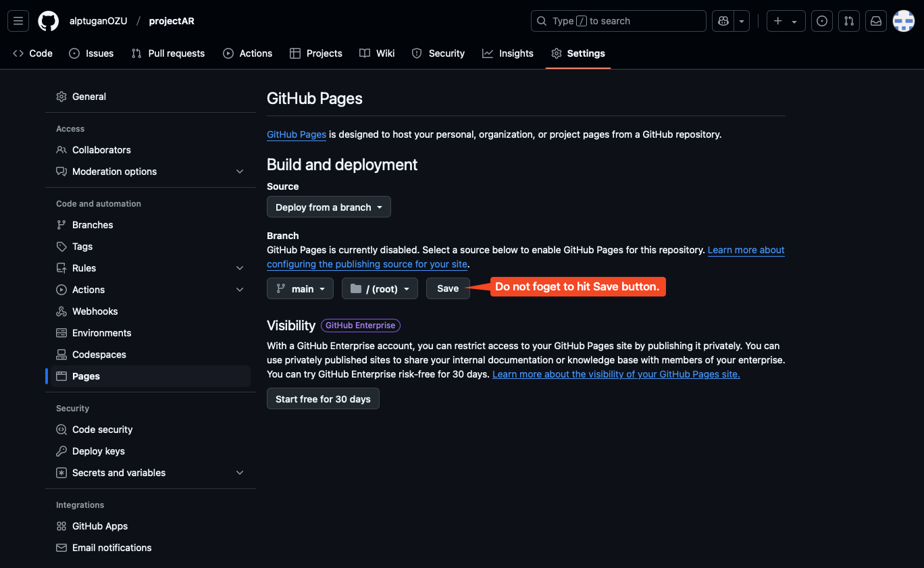Open the / (root) folder dropdown

point(380,288)
